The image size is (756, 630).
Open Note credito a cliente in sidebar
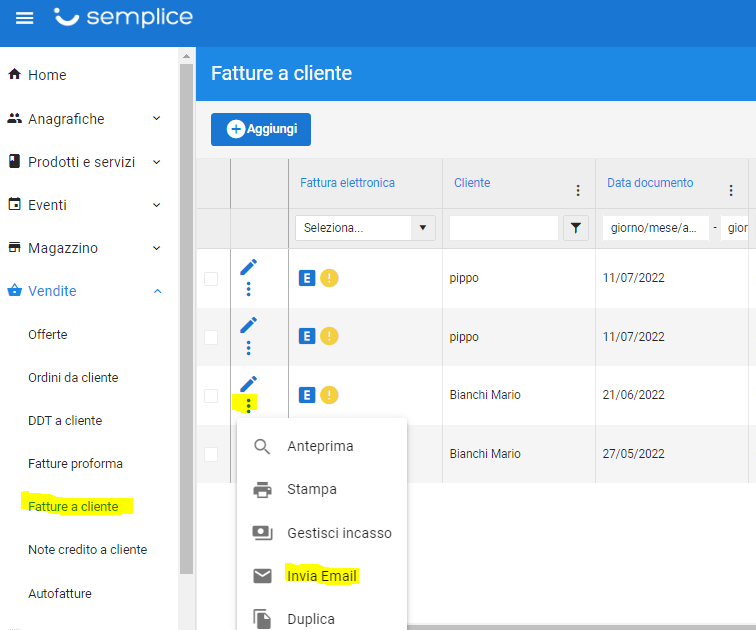[x=88, y=550]
